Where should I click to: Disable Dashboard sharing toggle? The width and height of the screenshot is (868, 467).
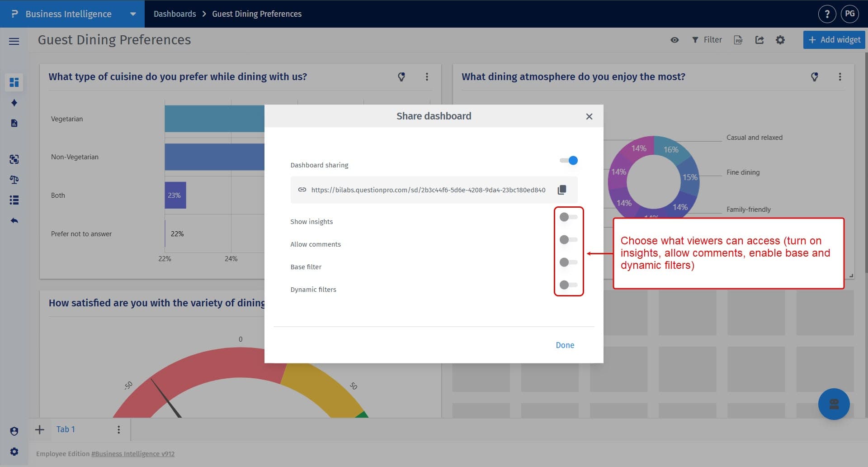tap(569, 160)
